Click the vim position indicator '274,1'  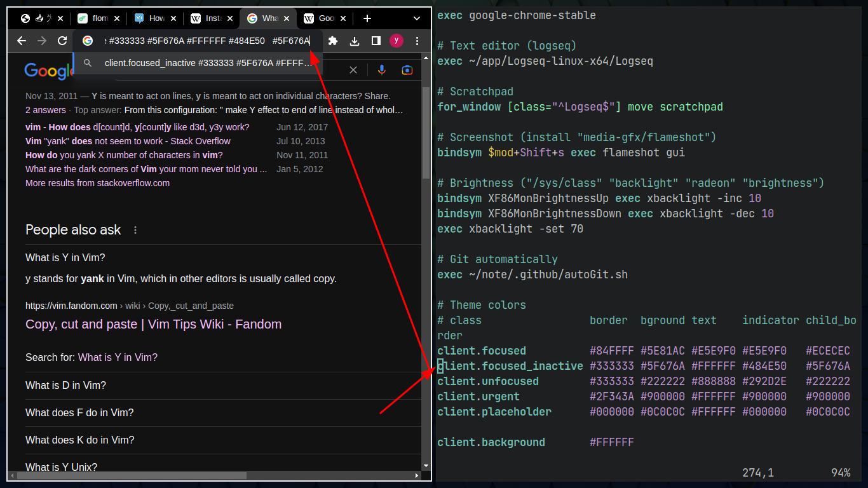tap(758, 473)
